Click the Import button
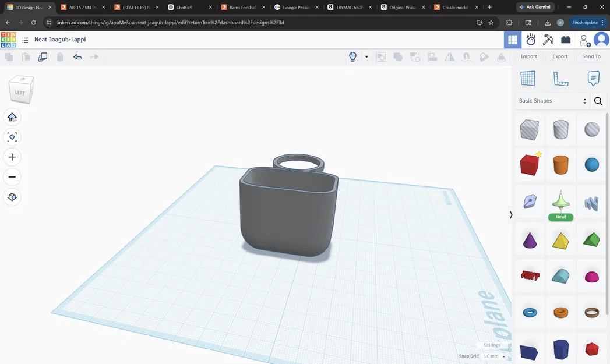Image resolution: width=610 pixels, height=364 pixels. coord(528,56)
